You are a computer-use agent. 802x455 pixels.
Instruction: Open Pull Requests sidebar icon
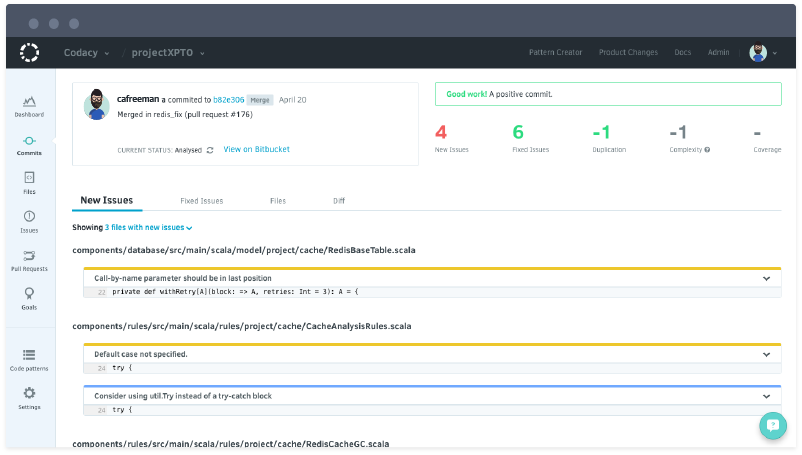pos(29,260)
